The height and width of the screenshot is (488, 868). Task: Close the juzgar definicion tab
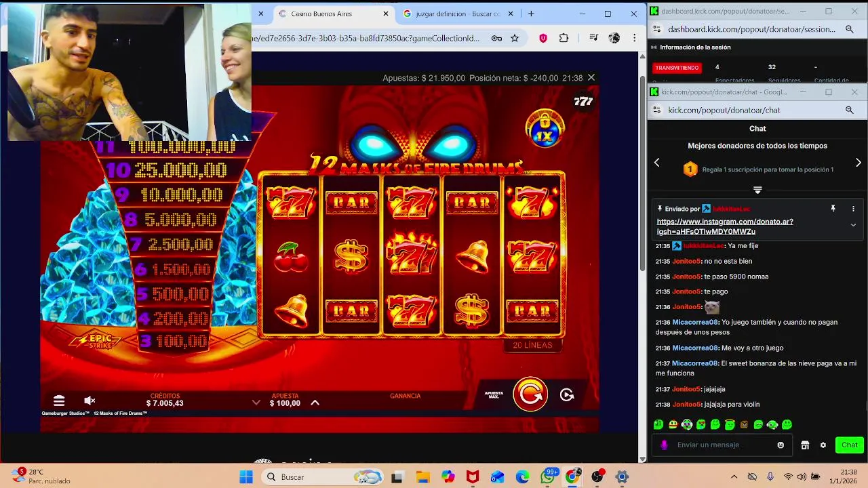point(511,14)
